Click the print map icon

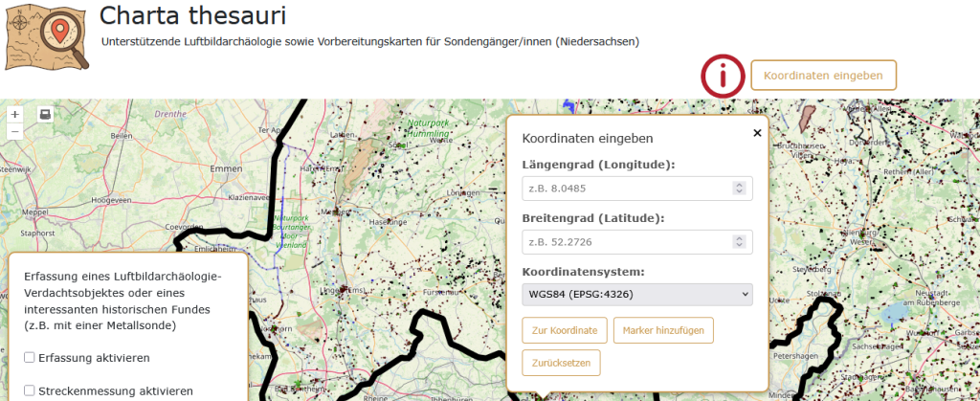point(45,114)
